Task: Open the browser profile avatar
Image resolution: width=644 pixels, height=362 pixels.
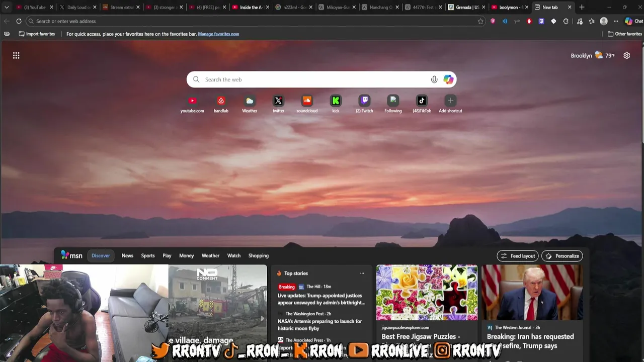Action: pos(604,21)
